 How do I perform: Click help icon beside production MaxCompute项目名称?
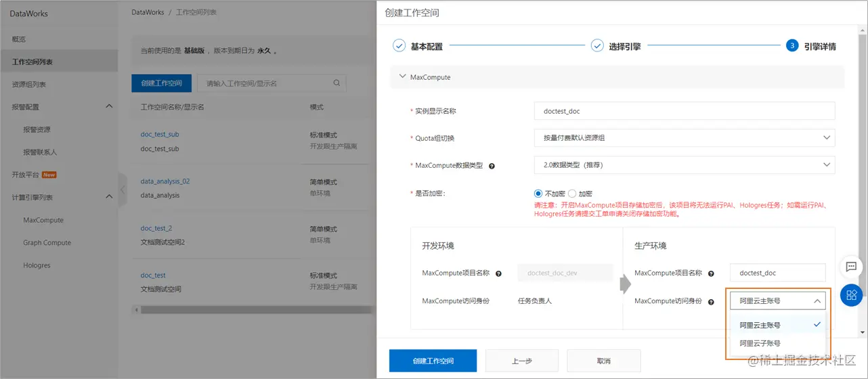pos(711,273)
